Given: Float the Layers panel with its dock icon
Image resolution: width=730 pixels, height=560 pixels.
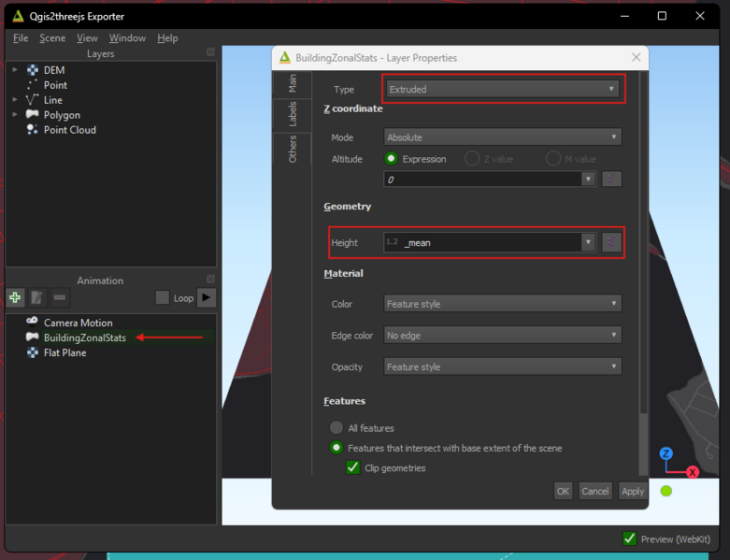Looking at the screenshot, I should click(210, 53).
